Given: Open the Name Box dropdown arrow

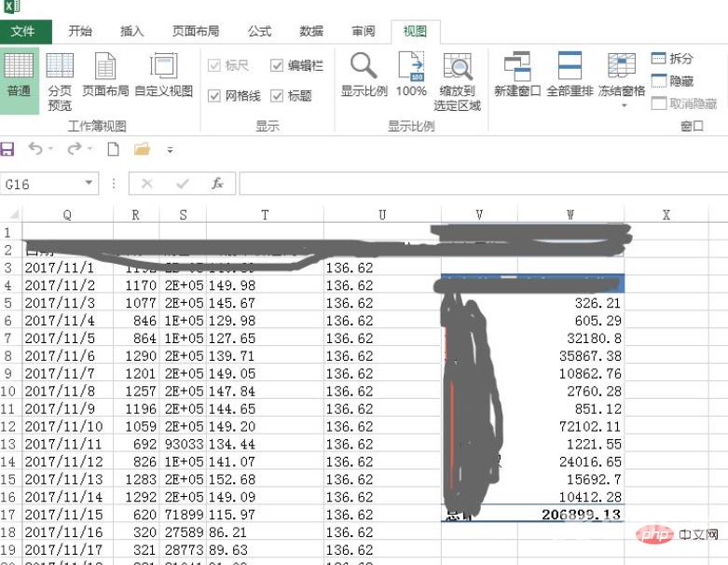Looking at the screenshot, I should (x=89, y=184).
